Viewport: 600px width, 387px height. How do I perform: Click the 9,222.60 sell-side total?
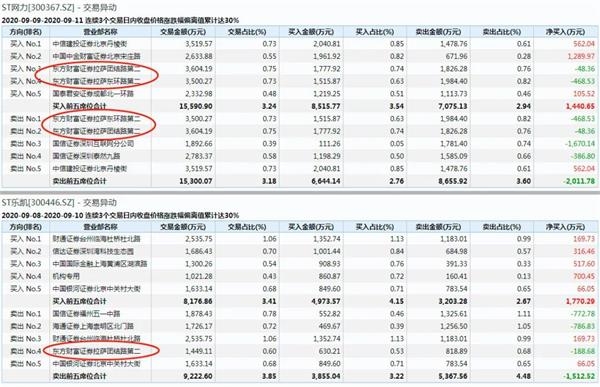point(197,376)
